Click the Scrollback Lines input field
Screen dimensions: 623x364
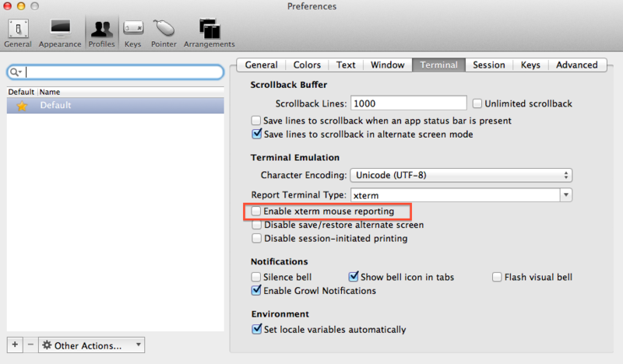pyautogui.click(x=408, y=103)
